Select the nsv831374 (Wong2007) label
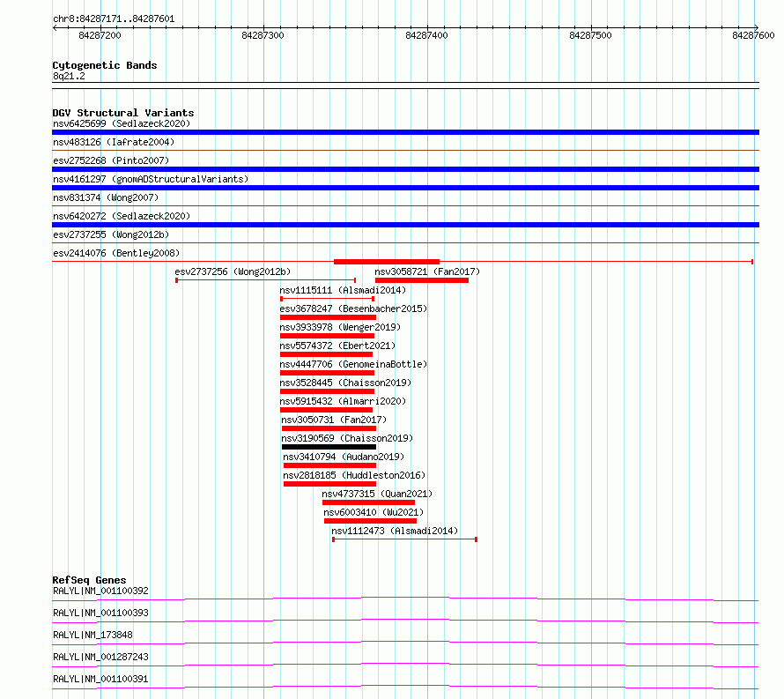 tap(106, 197)
